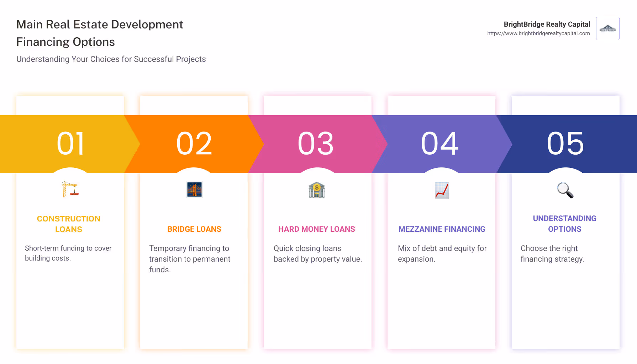Select the orange 02 arrow step
Screen dimensions: 637x364
coord(194,144)
